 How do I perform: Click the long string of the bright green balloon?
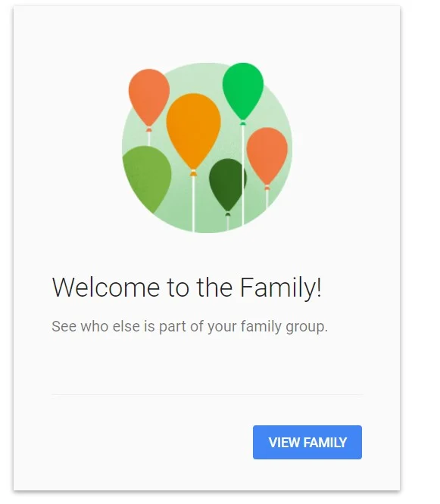[x=243, y=175]
